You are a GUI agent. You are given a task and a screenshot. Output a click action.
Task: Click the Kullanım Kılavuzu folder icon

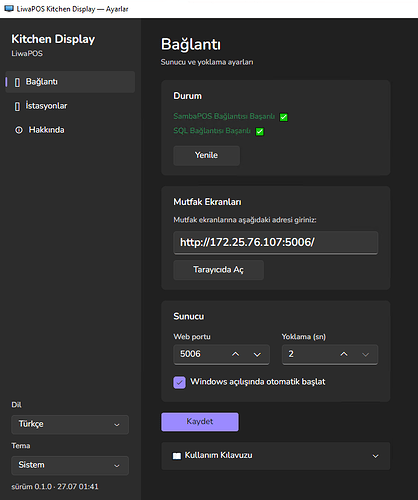click(177, 456)
